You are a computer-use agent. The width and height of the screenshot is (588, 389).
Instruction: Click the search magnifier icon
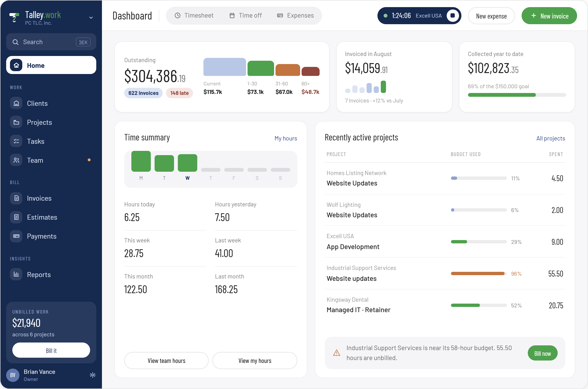click(15, 42)
